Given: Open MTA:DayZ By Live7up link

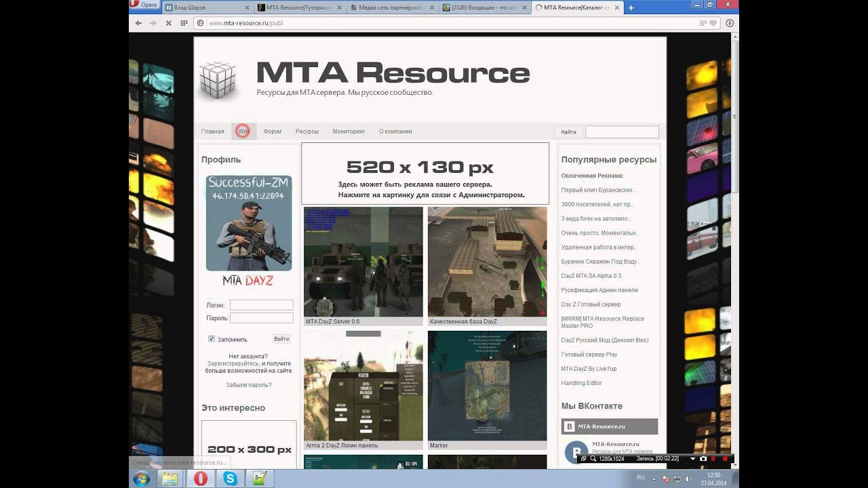Looking at the screenshot, I should coord(589,369).
